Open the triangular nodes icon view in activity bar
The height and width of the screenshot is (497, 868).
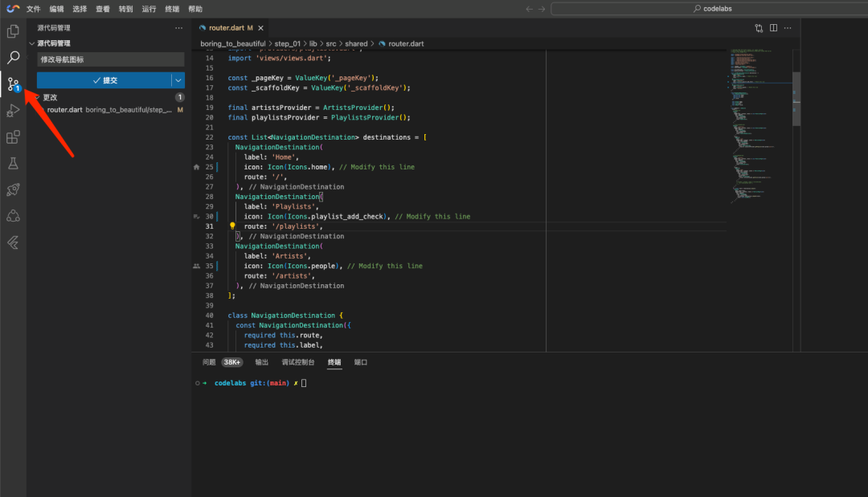coord(13,216)
